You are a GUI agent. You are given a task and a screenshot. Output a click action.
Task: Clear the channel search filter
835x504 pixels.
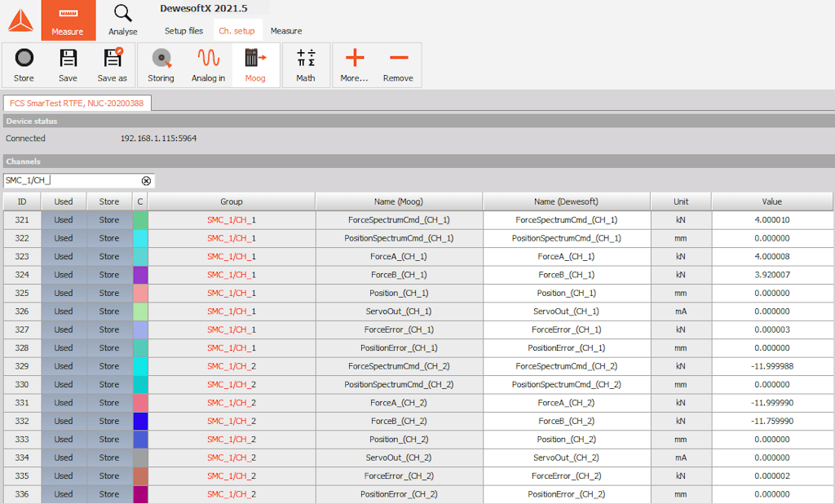pos(146,180)
